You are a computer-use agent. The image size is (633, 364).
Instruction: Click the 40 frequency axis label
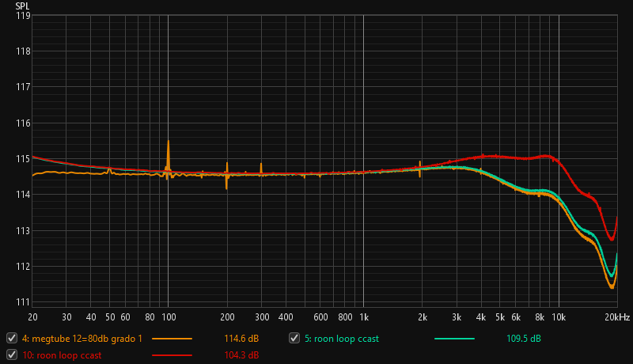[91, 317]
